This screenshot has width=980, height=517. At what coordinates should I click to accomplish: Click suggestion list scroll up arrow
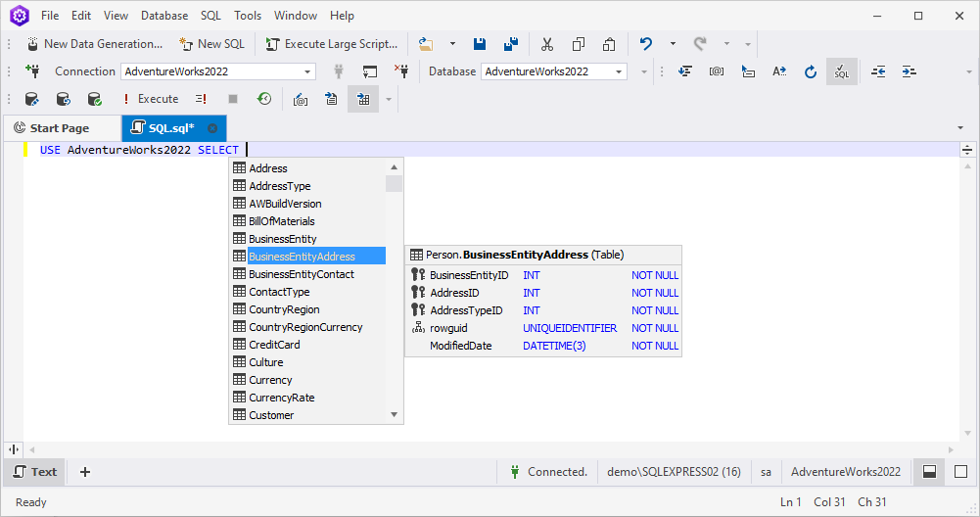pos(394,166)
